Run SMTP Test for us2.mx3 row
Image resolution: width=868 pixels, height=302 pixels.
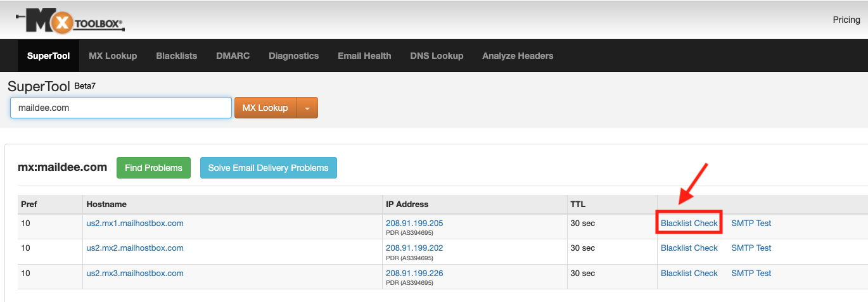[751, 273]
